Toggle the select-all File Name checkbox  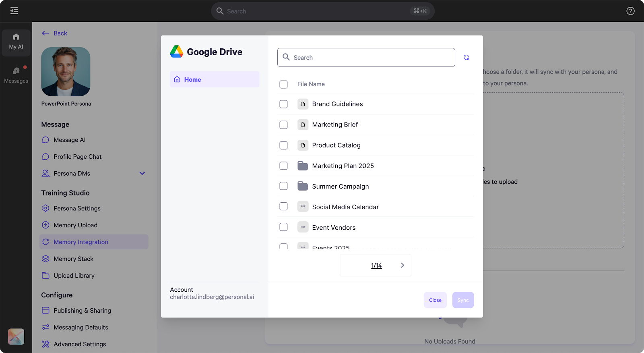click(x=283, y=84)
